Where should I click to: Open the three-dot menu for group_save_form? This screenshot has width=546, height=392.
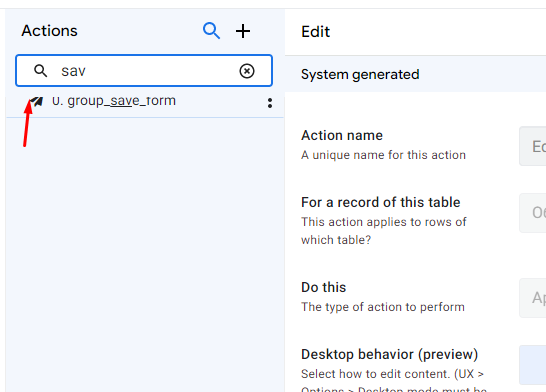pos(270,103)
